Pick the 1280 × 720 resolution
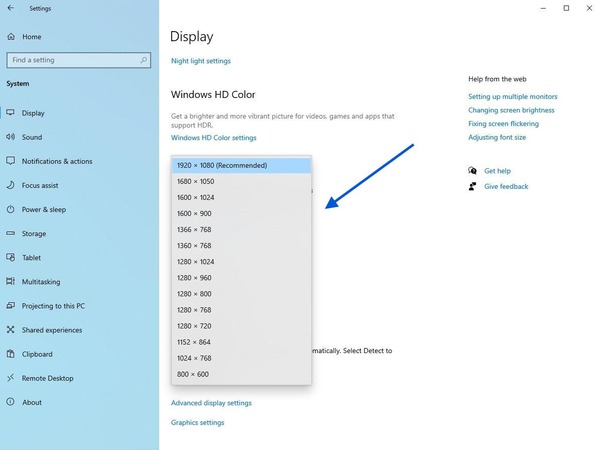The height and width of the screenshot is (450, 599). click(241, 326)
